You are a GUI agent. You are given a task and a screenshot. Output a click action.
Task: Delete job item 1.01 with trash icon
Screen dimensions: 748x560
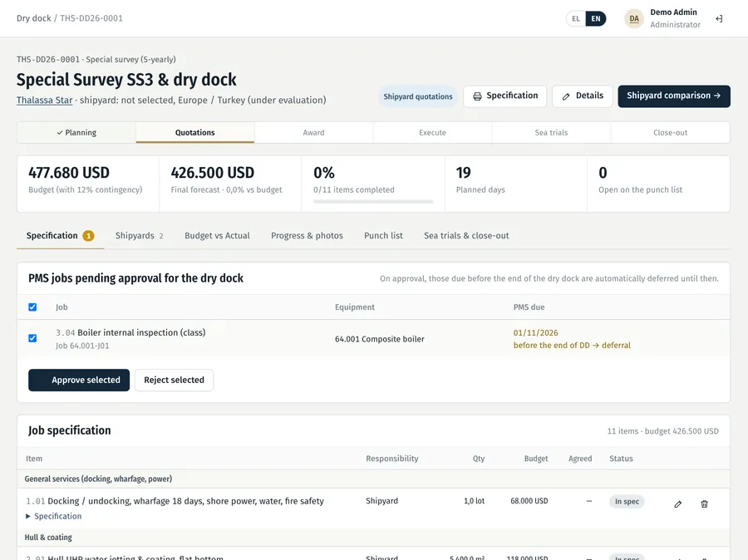pyautogui.click(x=704, y=504)
